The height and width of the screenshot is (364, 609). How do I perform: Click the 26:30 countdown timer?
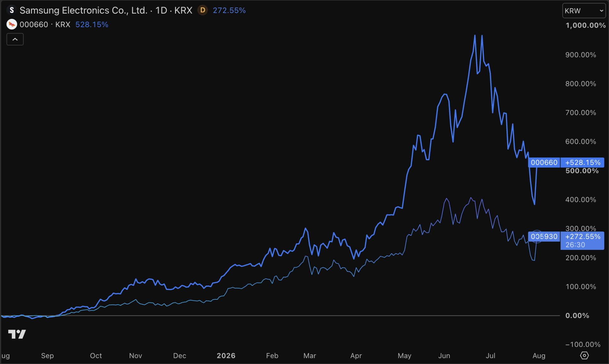[x=575, y=245]
